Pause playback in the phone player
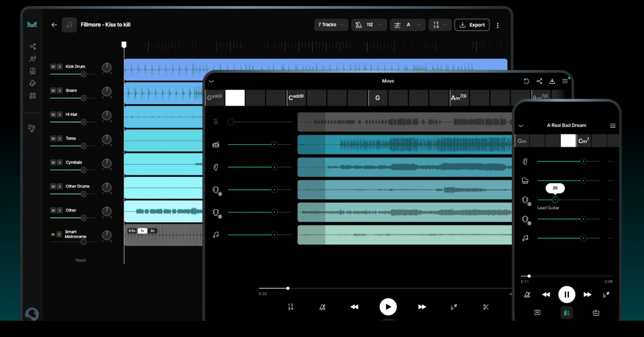The image size is (644, 337). (x=567, y=295)
